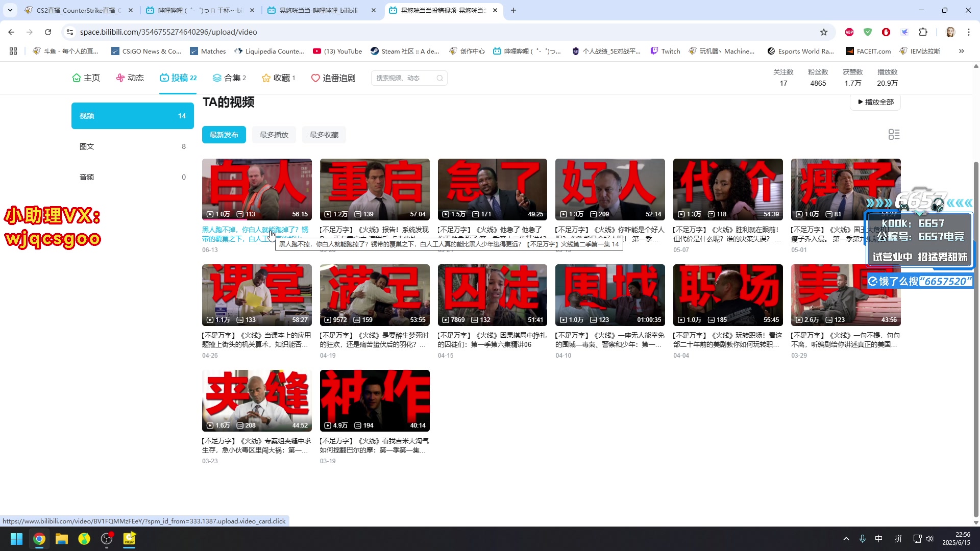Open the 好人 video thumbnail
This screenshot has height=551, width=980.
tap(610, 189)
